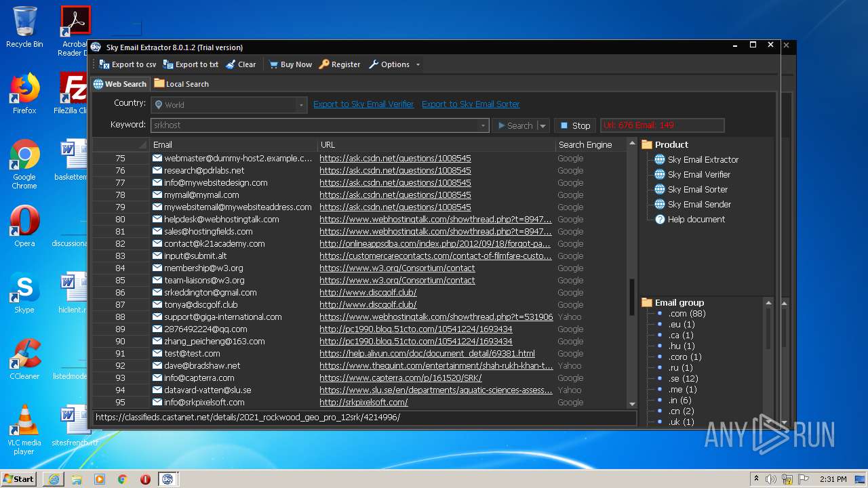
Task: Select the .ru (1) email group
Action: coord(680,367)
